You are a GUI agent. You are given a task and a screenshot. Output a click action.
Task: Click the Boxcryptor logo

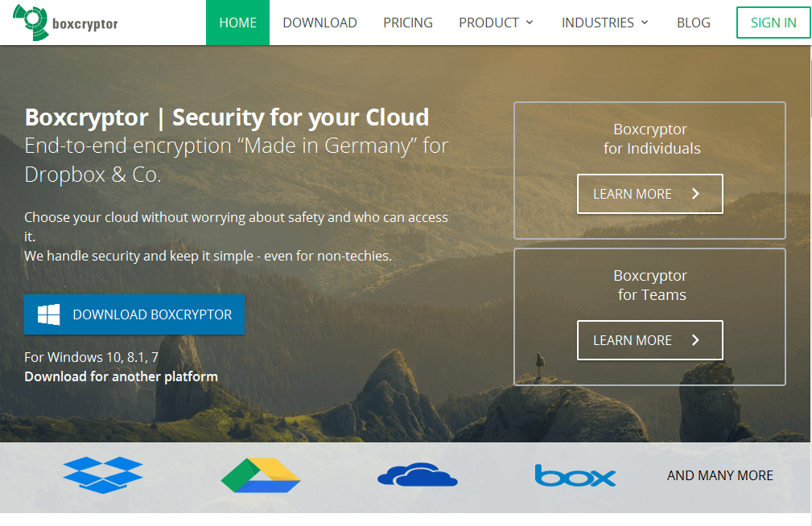pyautogui.click(x=65, y=23)
